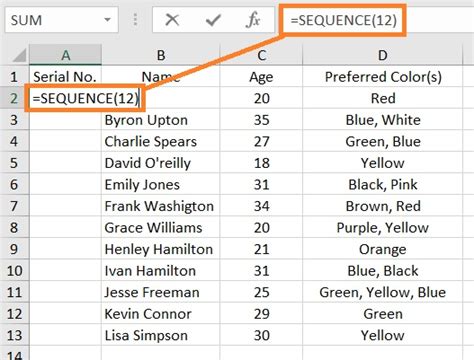Viewport: 474px width, 360px height.
Task: Select row 6 header
Action: (x=14, y=184)
